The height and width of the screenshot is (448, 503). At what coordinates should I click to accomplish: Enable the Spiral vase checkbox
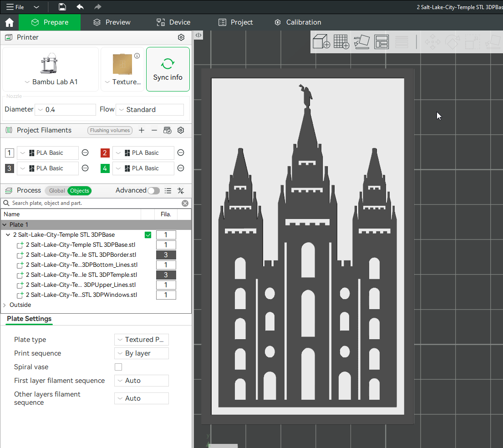click(118, 367)
